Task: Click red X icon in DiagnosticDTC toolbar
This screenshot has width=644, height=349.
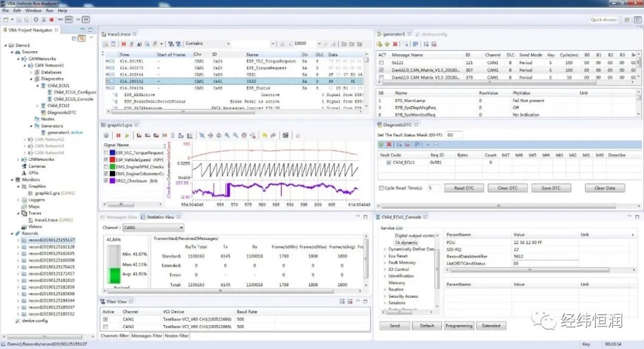Action: point(389,145)
